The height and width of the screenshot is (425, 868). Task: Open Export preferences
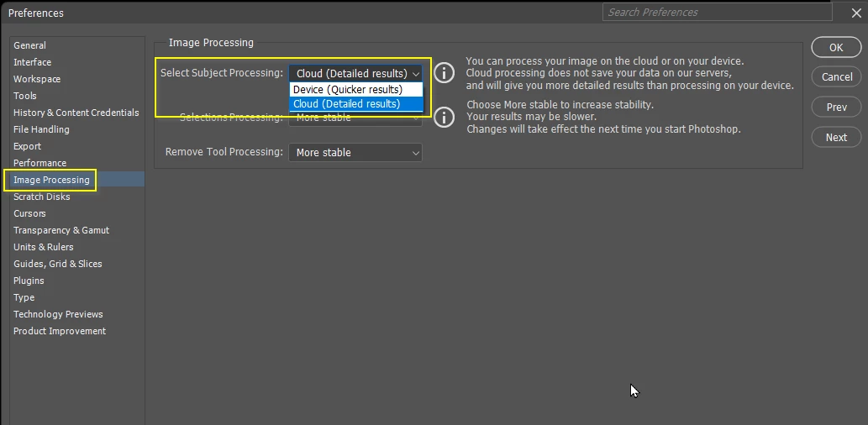point(27,146)
